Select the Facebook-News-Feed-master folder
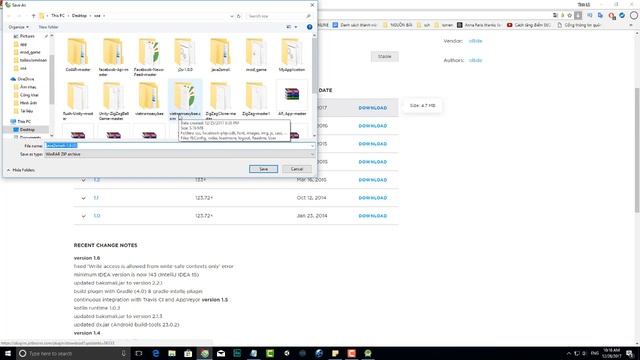The image size is (640, 360). point(149,57)
